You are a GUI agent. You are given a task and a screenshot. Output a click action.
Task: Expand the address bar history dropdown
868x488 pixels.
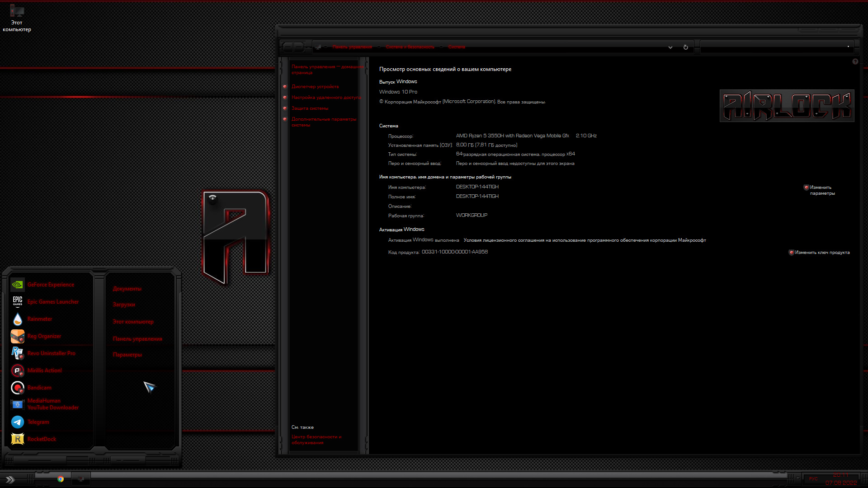point(670,47)
